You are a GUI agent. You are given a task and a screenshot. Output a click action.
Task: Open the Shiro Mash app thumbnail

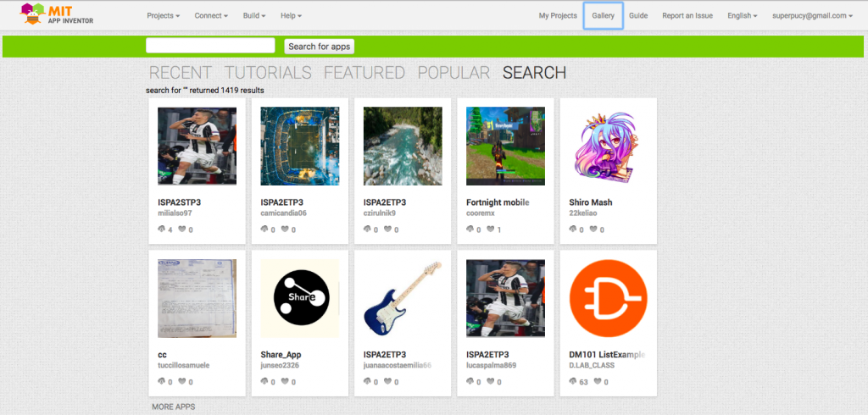click(x=609, y=146)
